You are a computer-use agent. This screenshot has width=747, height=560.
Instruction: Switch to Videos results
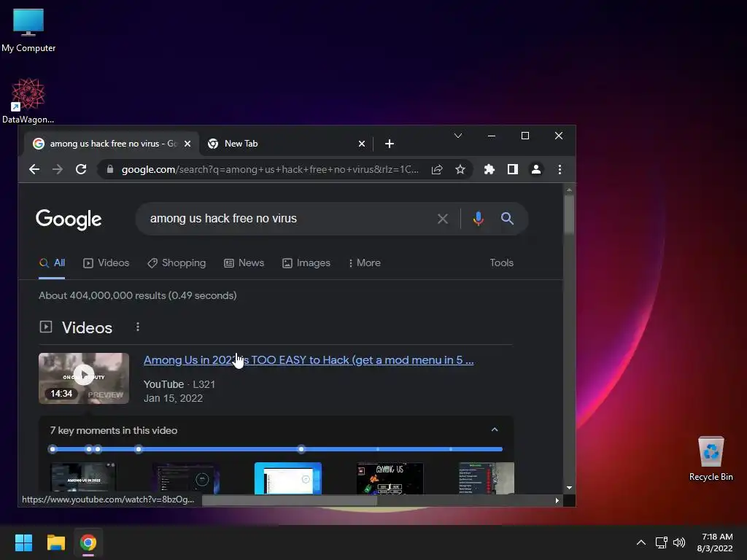[x=107, y=262]
